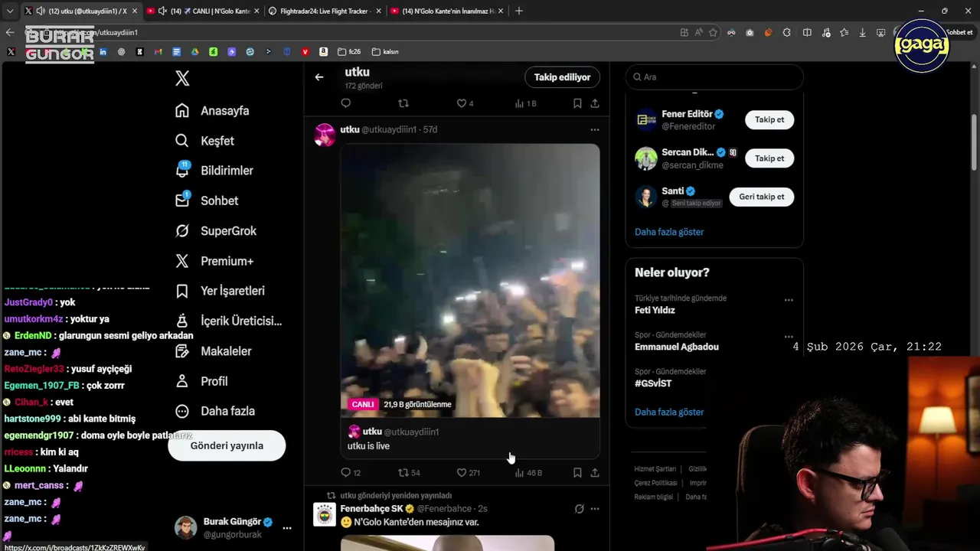Click the Gönderi yayınla button
Image resolution: width=980 pixels, height=551 pixels.
point(227,445)
